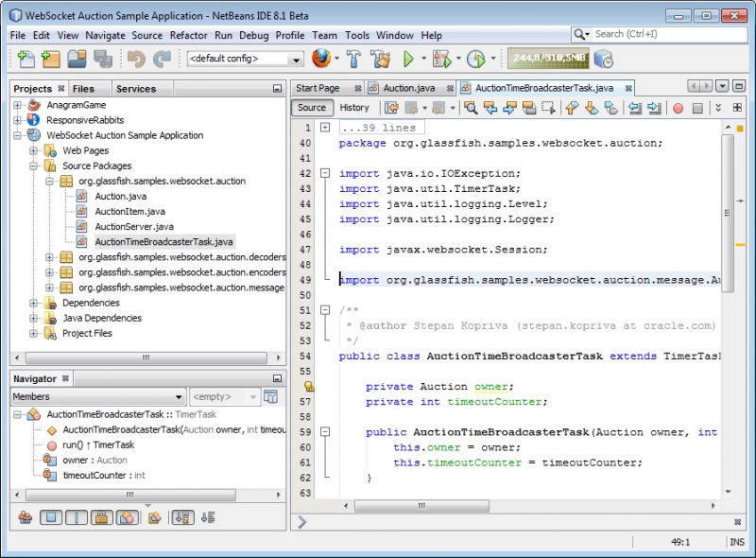This screenshot has height=558, width=756.
Task: Click the New File toolbar icon
Action: pos(26,59)
